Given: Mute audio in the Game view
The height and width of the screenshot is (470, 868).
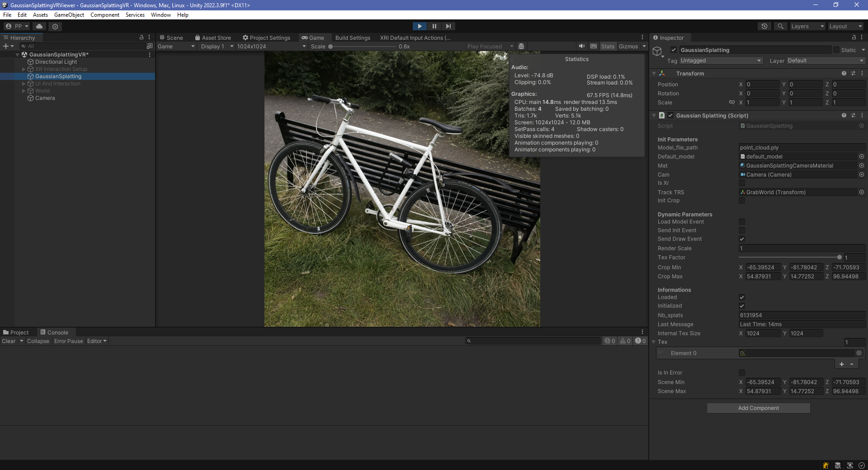Looking at the screenshot, I should click(x=582, y=46).
